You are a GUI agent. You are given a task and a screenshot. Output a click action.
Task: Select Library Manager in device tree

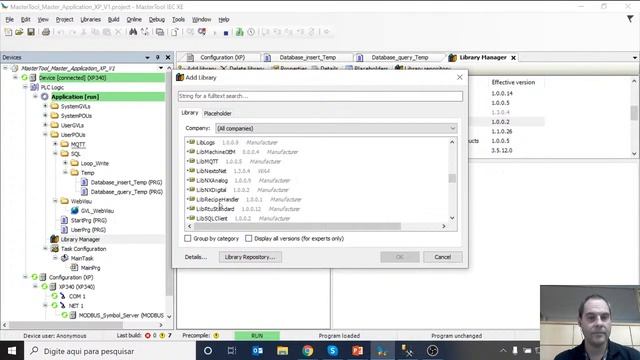[x=80, y=239]
